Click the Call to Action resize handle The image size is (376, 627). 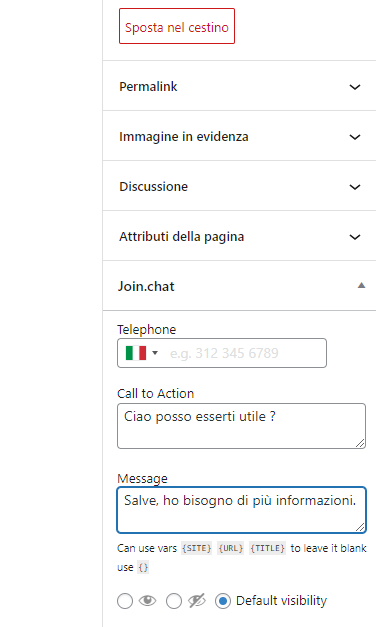pyautogui.click(x=360, y=443)
